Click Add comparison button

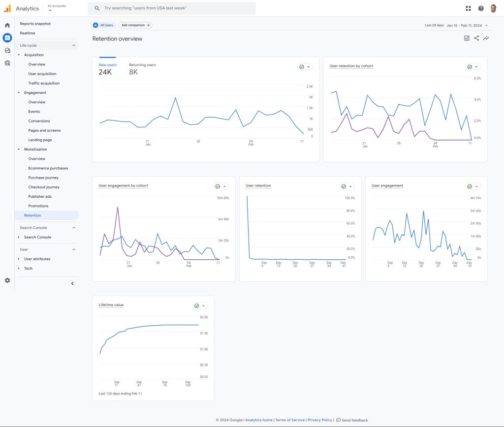coord(135,25)
